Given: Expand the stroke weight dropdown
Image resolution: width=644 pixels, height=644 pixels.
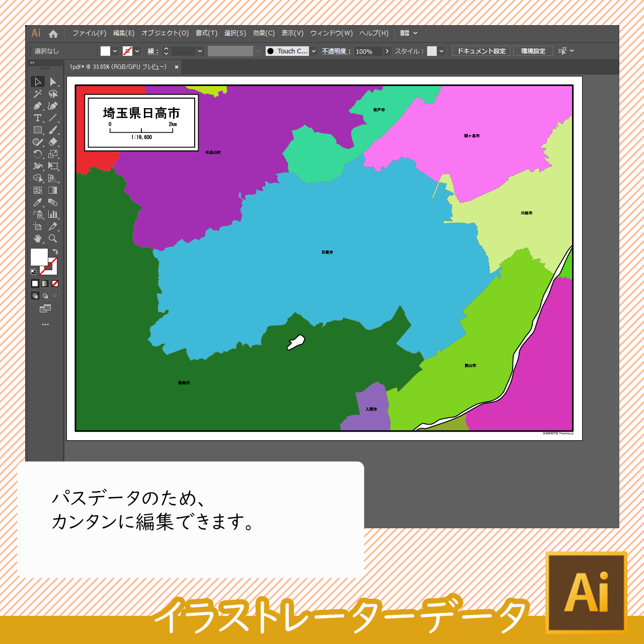Looking at the screenshot, I should coord(200,51).
